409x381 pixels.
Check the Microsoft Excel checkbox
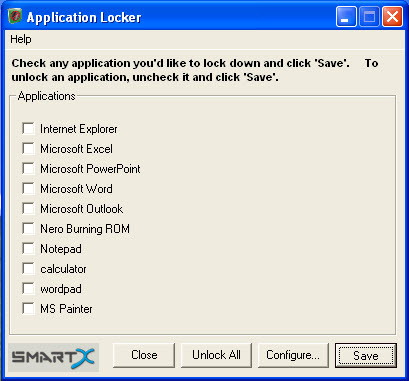28,149
